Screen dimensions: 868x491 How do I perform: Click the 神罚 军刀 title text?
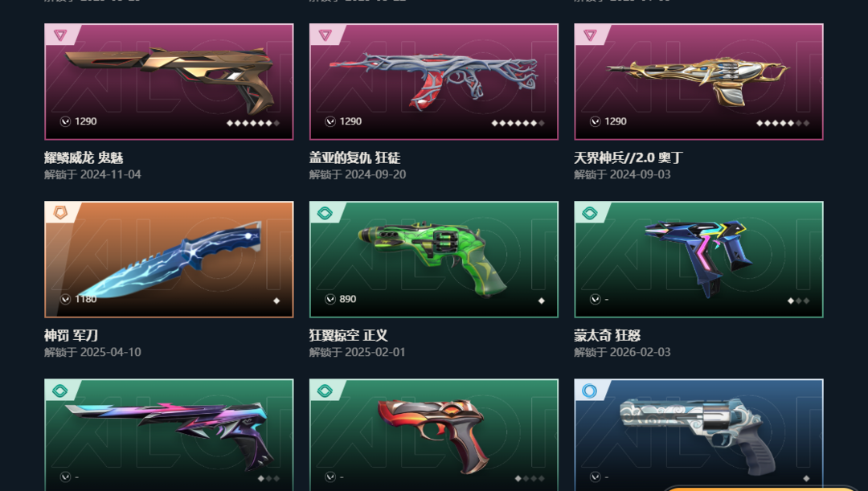[x=71, y=335]
